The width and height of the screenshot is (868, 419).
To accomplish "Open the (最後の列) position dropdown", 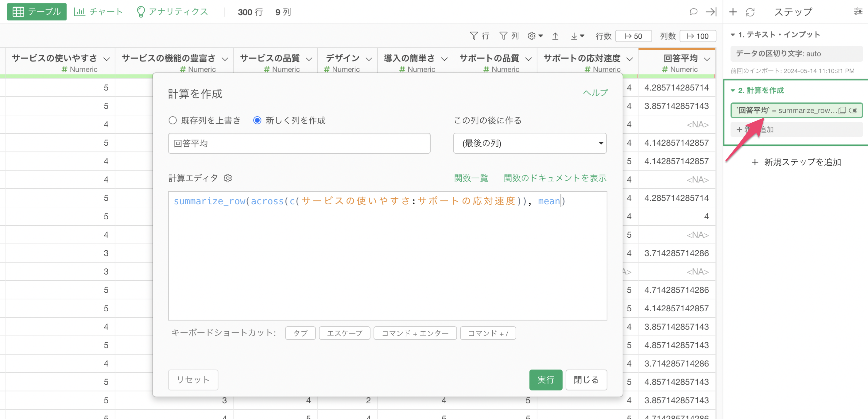I will pos(529,143).
